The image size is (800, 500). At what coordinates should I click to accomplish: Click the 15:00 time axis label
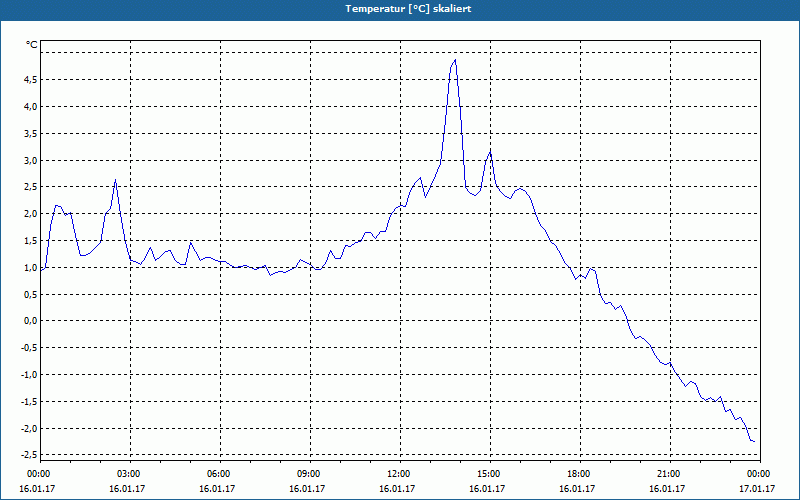[488, 474]
